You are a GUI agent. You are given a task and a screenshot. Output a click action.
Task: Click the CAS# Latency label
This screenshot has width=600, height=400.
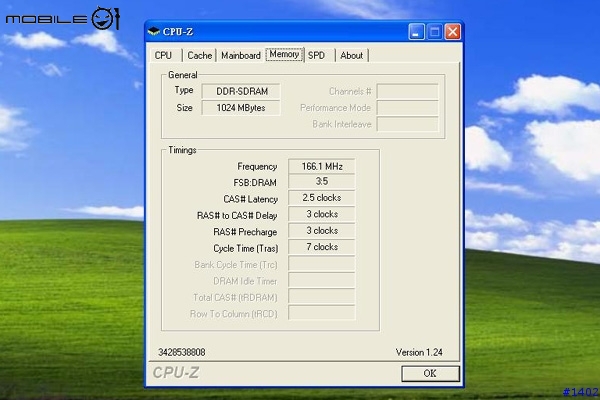tap(251, 199)
